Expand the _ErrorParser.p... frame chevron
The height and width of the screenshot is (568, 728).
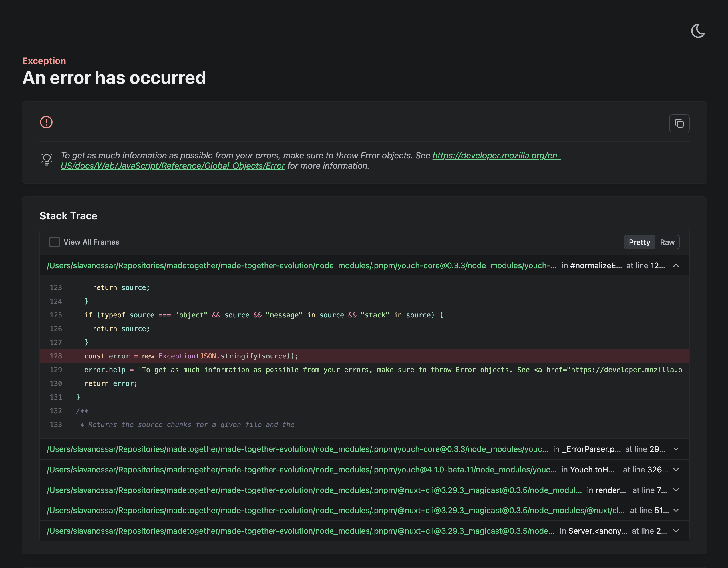coord(676,449)
